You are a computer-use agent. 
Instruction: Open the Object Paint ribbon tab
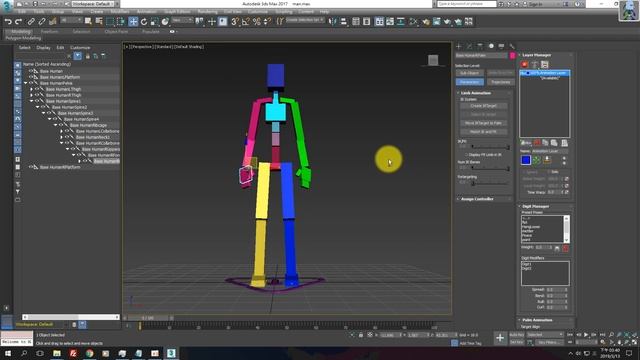[116, 31]
